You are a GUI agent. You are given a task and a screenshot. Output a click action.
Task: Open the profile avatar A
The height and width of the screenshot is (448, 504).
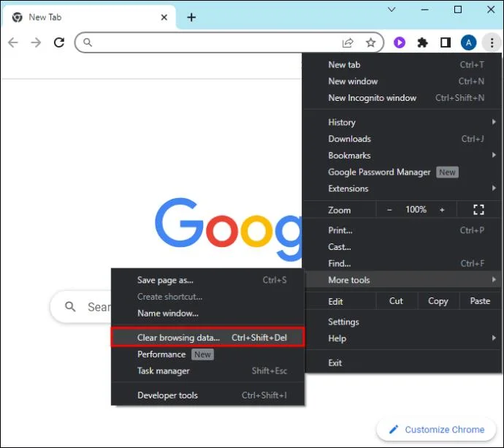[469, 42]
